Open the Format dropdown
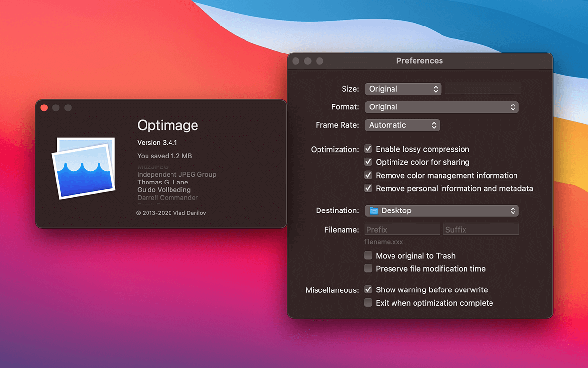This screenshot has height=368, width=588. [441, 107]
